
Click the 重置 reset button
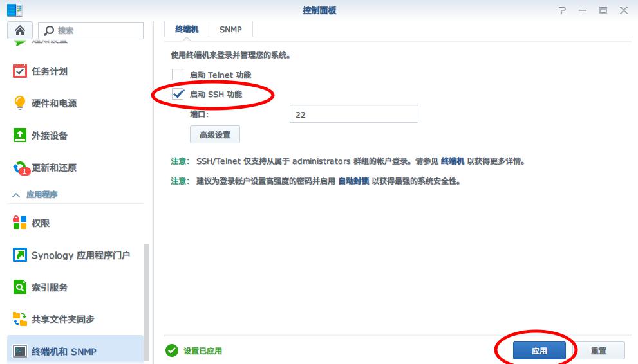coord(599,350)
